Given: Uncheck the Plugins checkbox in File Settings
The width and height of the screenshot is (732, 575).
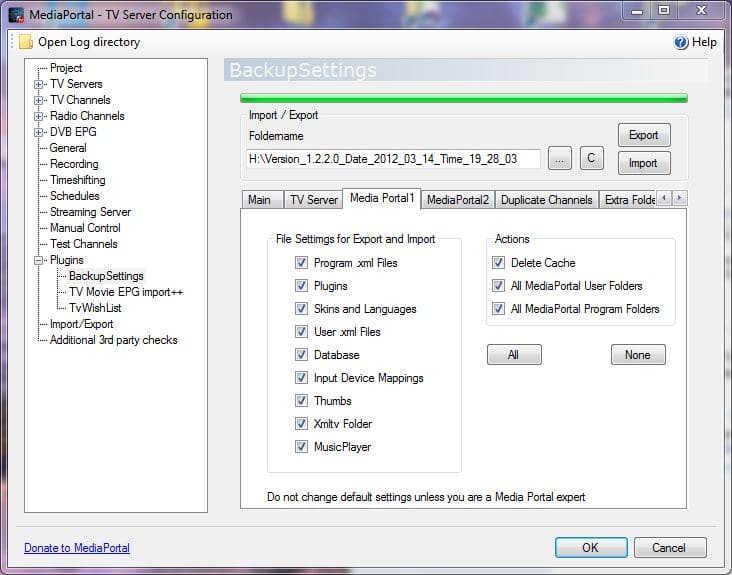Looking at the screenshot, I should coord(301,286).
